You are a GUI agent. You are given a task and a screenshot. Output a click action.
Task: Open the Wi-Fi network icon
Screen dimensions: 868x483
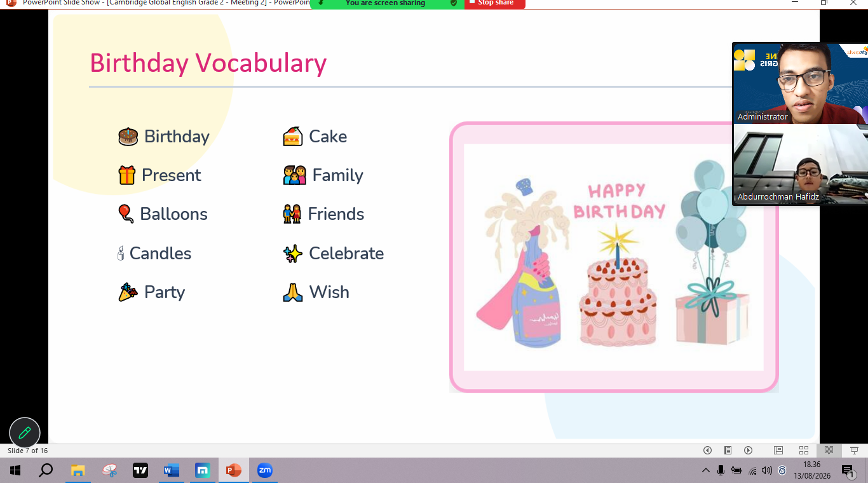(752, 470)
